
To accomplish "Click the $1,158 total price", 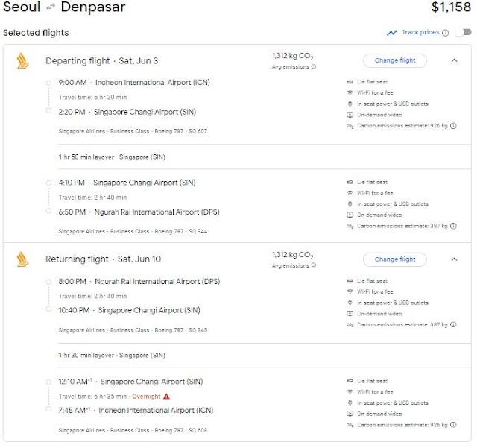I will 452,8.
